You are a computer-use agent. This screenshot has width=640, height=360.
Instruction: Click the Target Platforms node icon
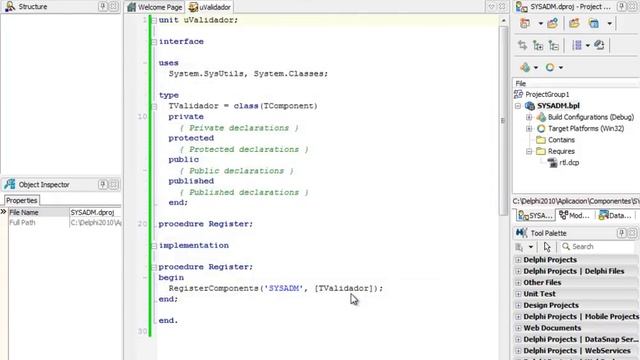point(541,129)
